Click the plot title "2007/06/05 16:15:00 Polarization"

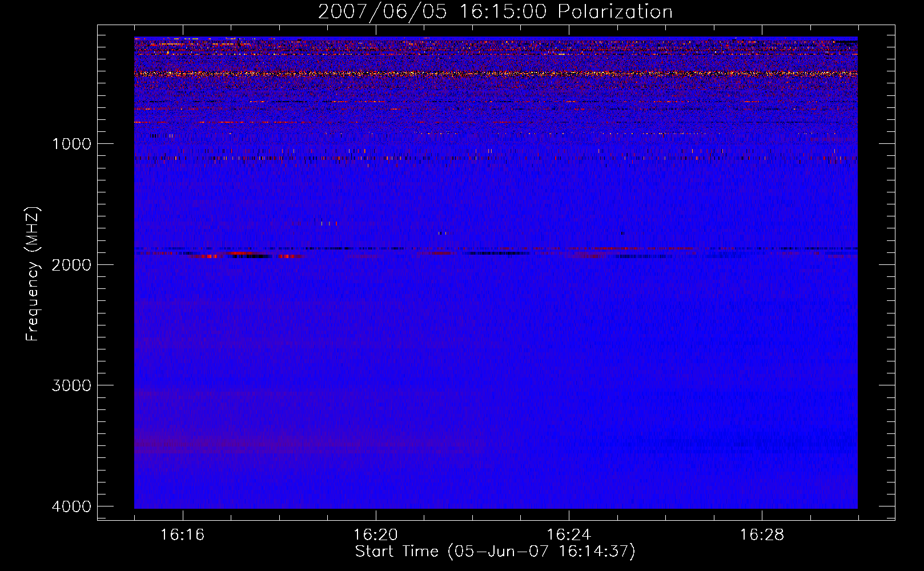pos(495,12)
